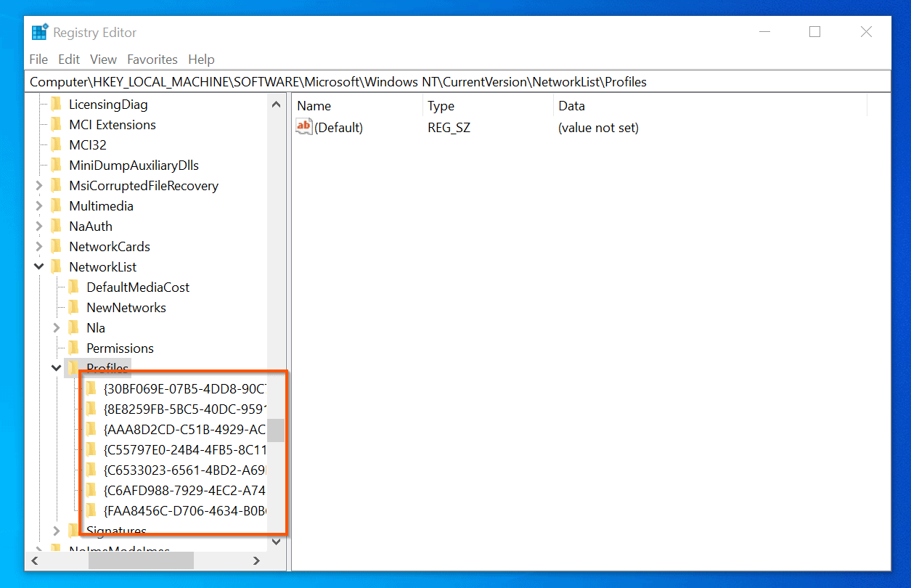Open the View menu
Image resolution: width=911 pixels, height=588 pixels.
click(x=103, y=60)
